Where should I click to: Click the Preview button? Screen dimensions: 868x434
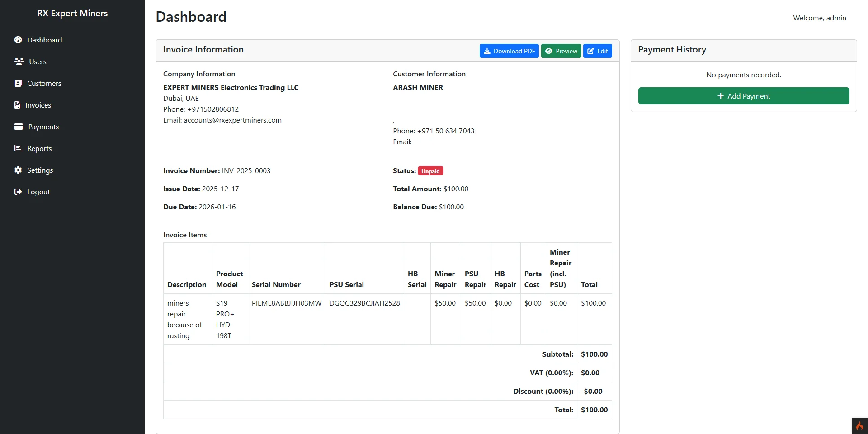(561, 51)
